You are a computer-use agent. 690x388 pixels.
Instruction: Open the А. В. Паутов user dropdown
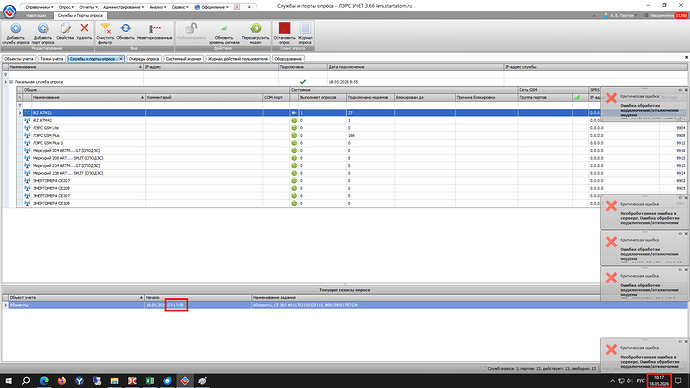click(x=620, y=15)
